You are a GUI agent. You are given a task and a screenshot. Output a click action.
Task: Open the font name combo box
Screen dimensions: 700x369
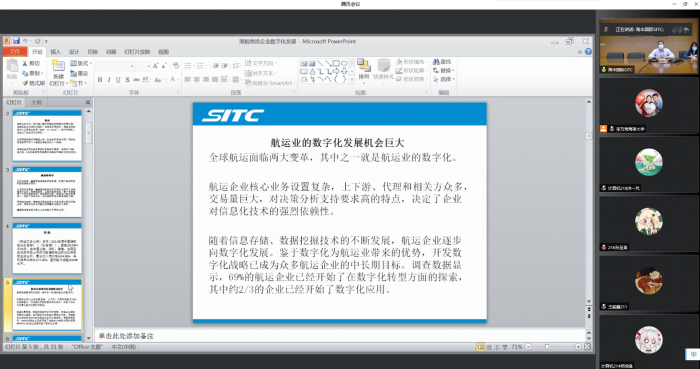tap(115, 66)
